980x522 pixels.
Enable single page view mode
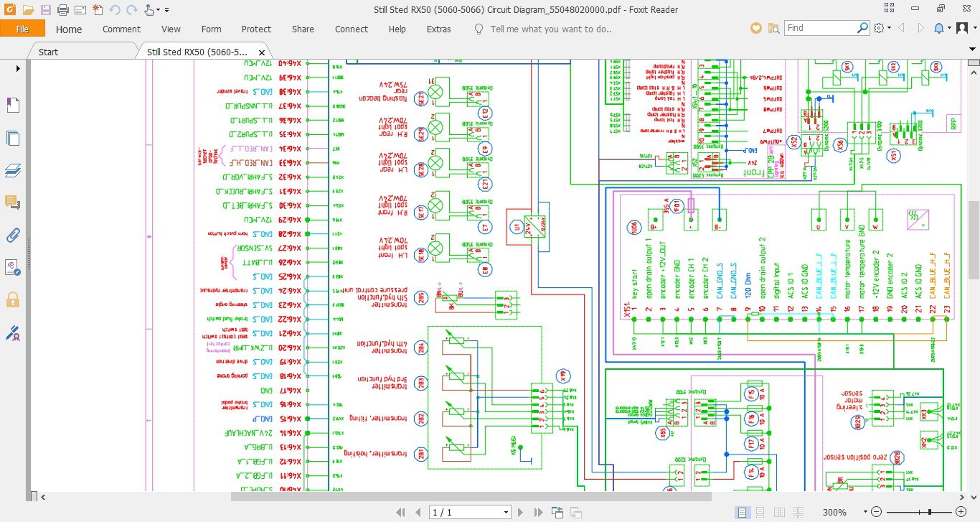click(742, 512)
